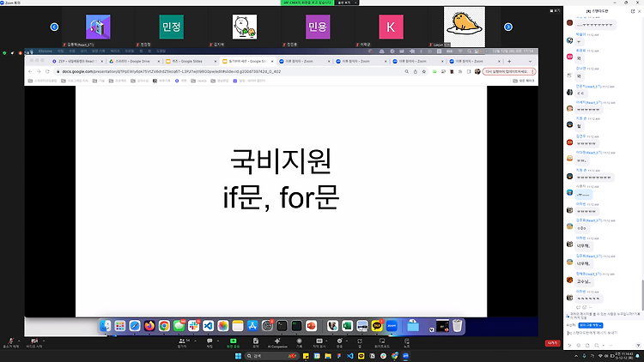The width and height of the screenshot is (644, 362).
Task: Open shared browser tab list chevron
Action: [530, 61]
